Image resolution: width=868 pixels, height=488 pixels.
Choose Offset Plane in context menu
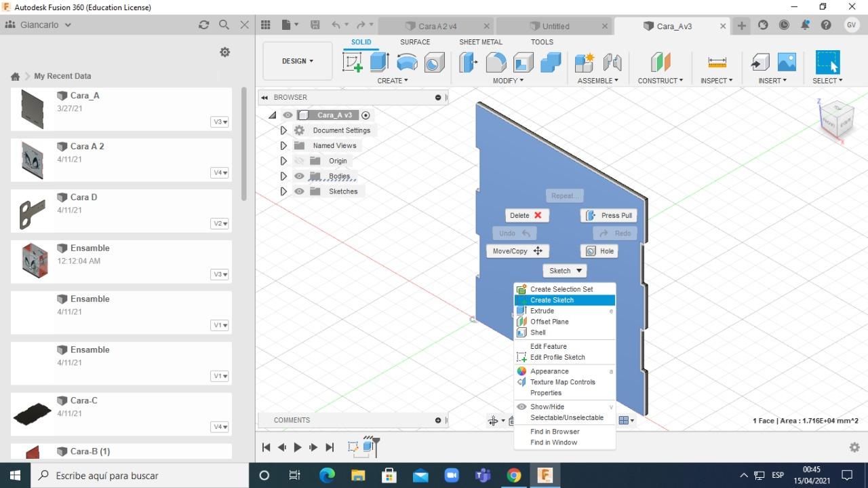[x=565, y=322]
